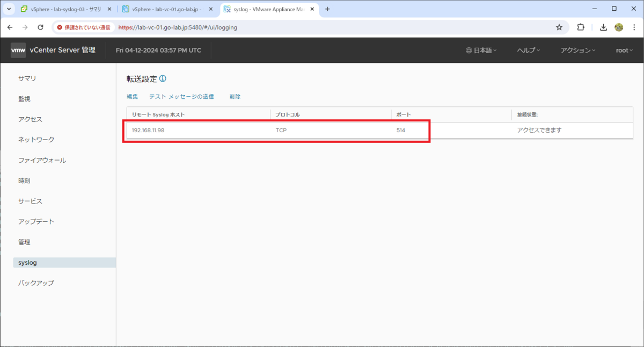Open Chrome downloads icon
Screen dimensions: 644x347
pos(603,27)
